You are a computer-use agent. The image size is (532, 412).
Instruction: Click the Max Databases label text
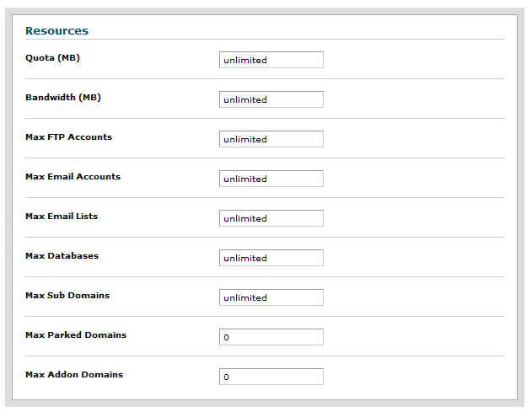click(62, 255)
